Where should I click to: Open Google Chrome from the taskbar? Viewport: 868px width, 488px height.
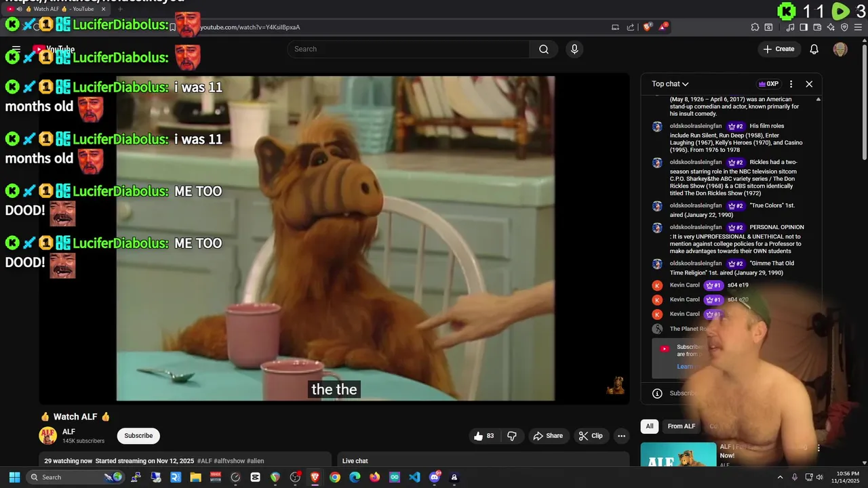coord(335,477)
